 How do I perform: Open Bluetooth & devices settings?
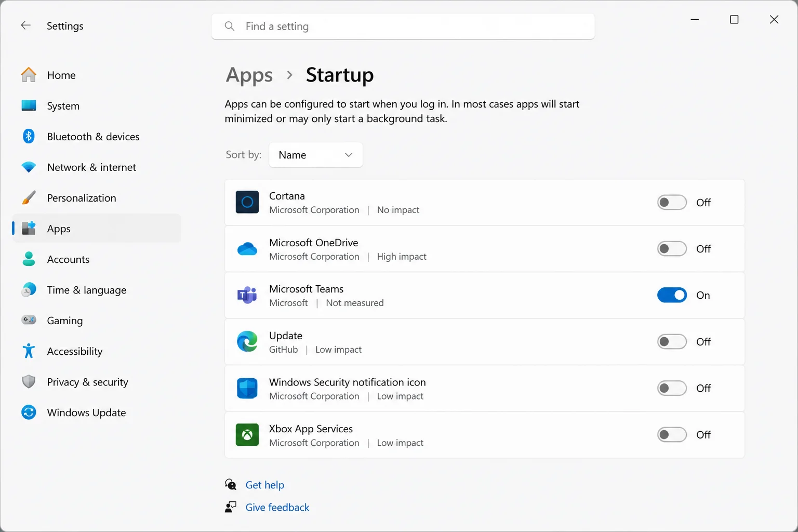click(97, 136)
